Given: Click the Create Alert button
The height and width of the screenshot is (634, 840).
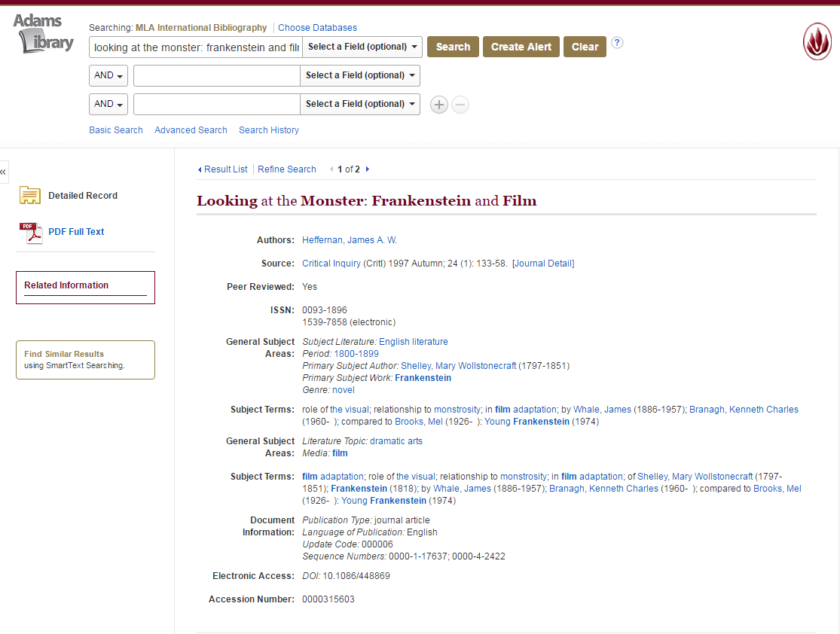Looking at the screenshot, I should (x=521, y=47).
